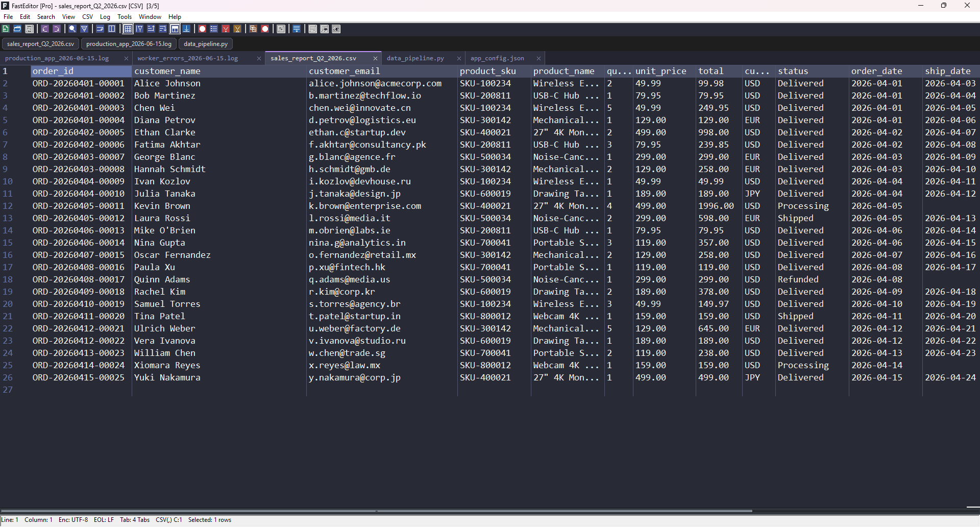Click the sort ascending toolbar icon
Image resolution: width=980 pixels, height=527 pixels.
click(151, 29)
